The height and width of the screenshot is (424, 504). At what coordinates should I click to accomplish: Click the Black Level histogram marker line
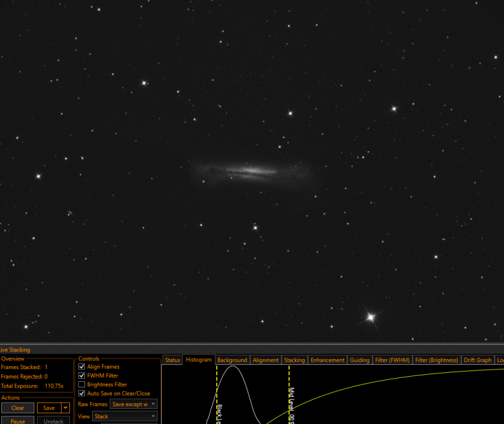coord(217,394)
